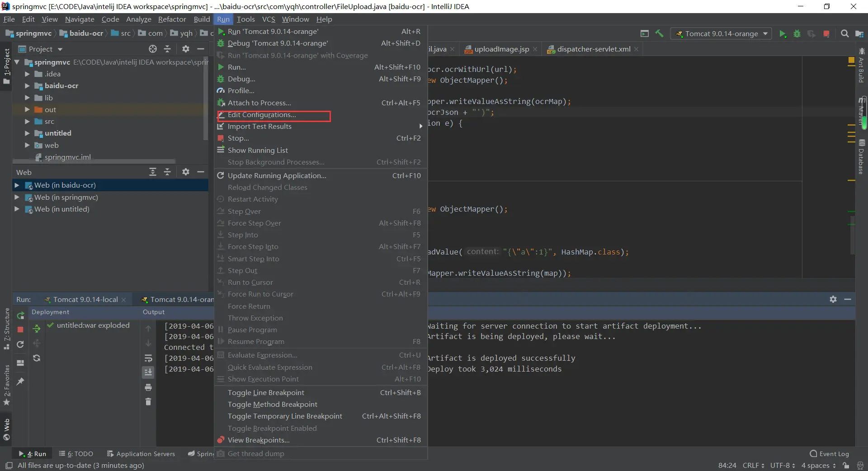Open Web panel settings gear
868x471 pixels.
coord(185,172)
